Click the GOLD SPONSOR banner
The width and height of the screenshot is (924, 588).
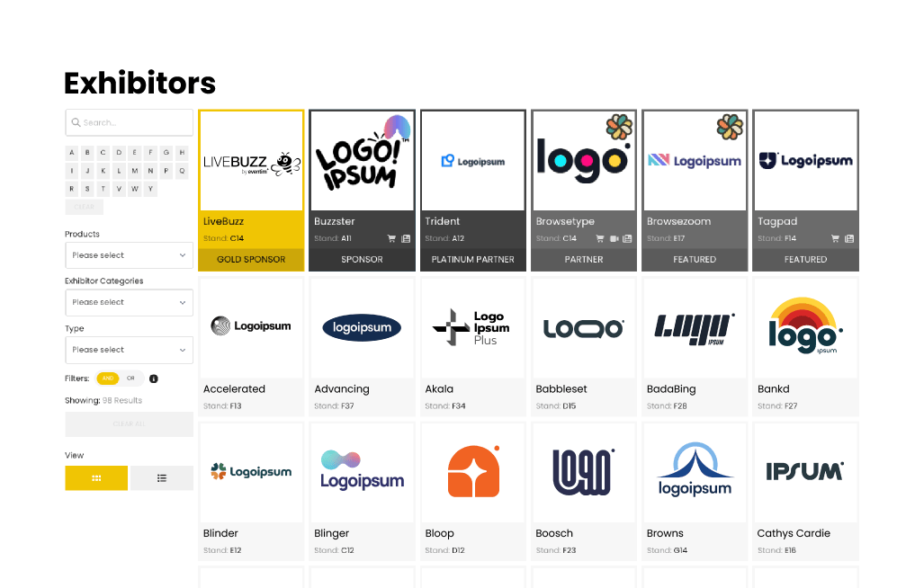coord(251,260)
